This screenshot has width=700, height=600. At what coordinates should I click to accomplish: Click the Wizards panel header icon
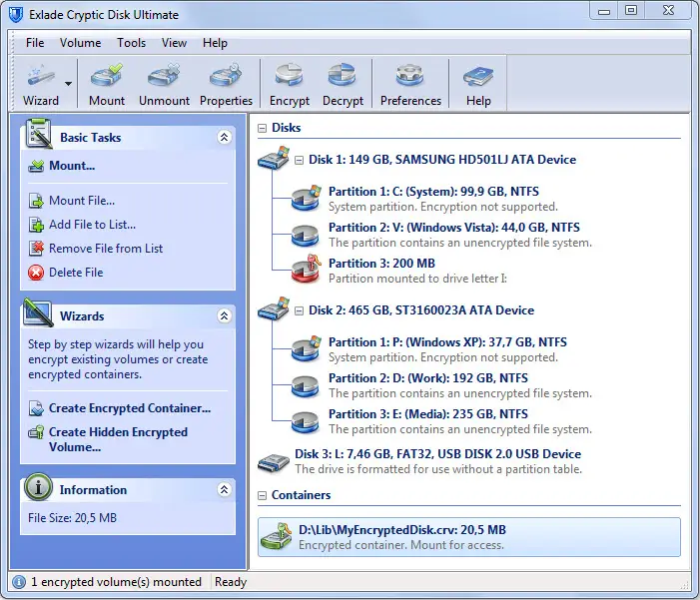pos(38,312)
